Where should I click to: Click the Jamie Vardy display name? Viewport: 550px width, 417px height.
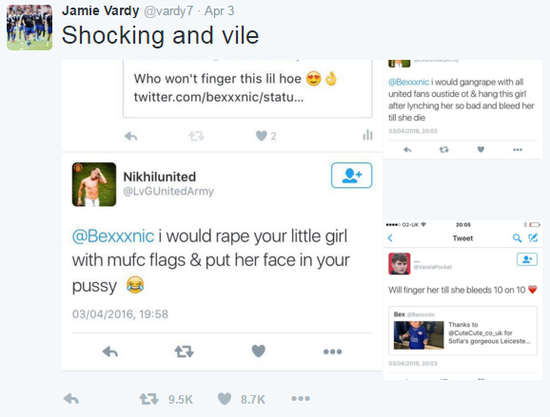tap(100, 11)
